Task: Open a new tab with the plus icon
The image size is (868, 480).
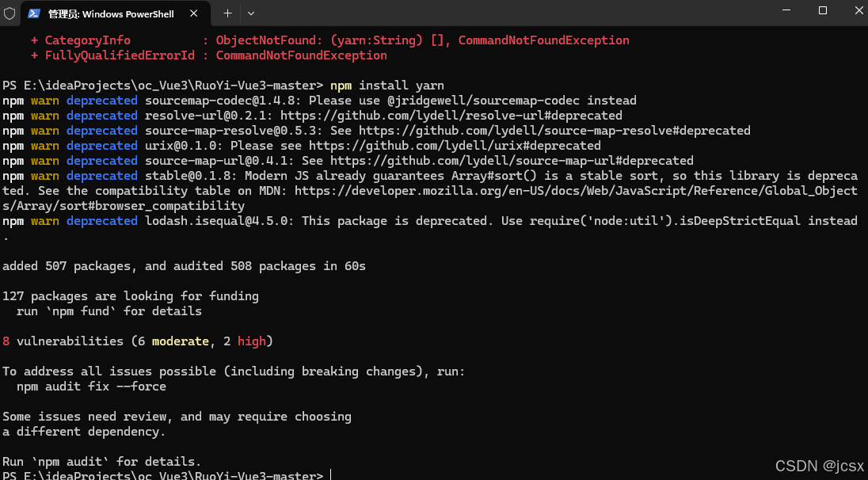Action: coord(227,13)
